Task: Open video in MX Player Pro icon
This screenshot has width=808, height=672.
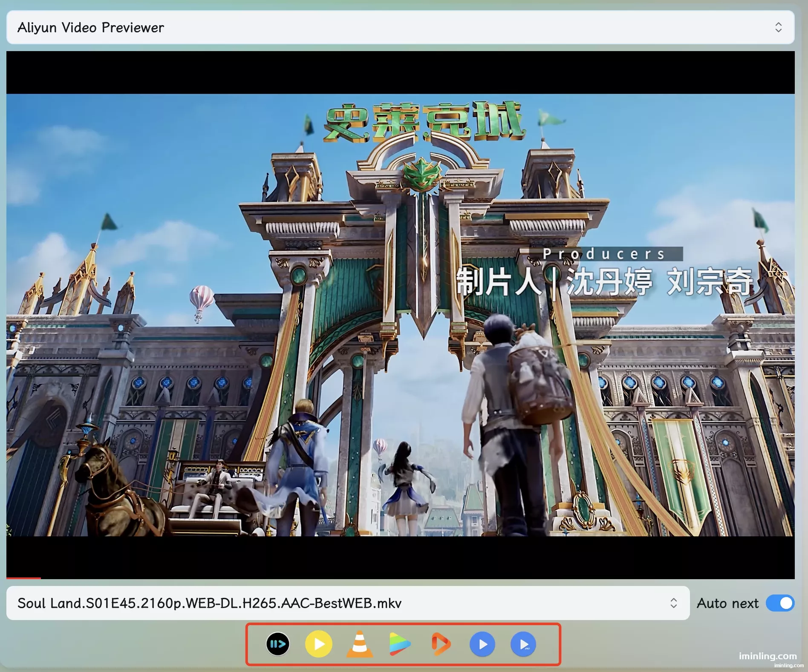Action: point(523,644)
